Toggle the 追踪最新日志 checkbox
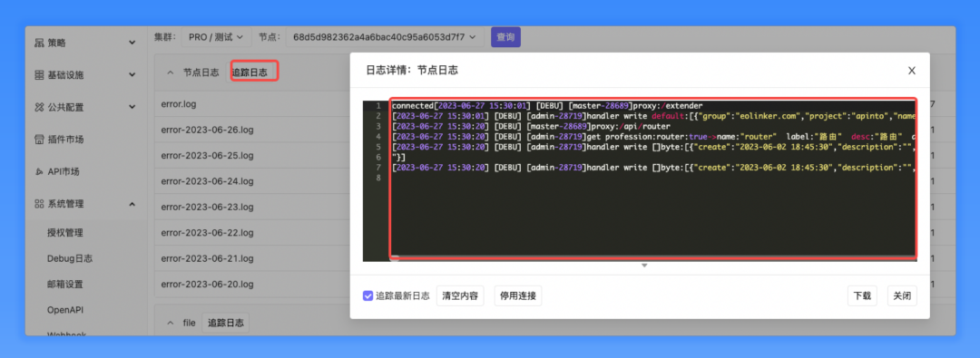 (x=368, y=295)
